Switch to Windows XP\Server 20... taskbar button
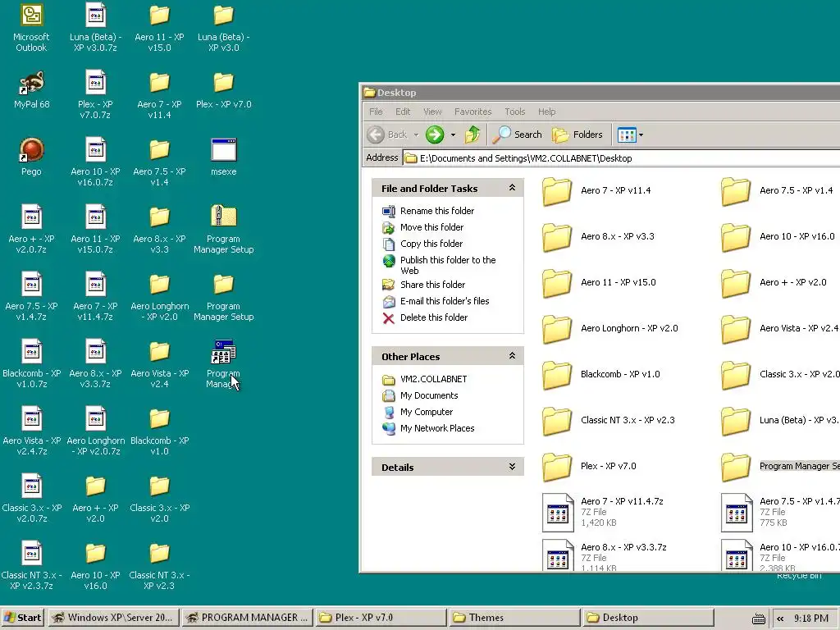This screenshot has width=840, height=630. [x=113, y=618]
